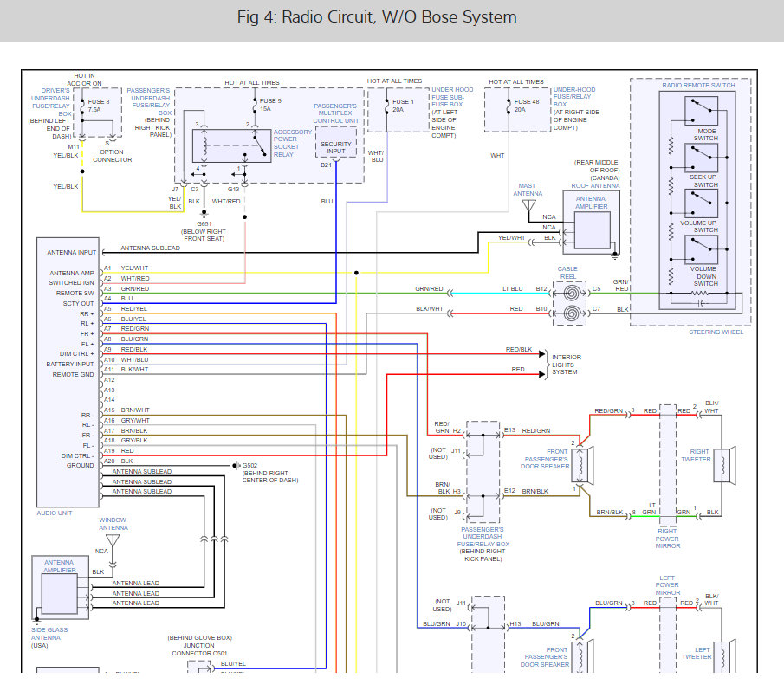Click the B21 connector label
784x697 pixels.
326,165
